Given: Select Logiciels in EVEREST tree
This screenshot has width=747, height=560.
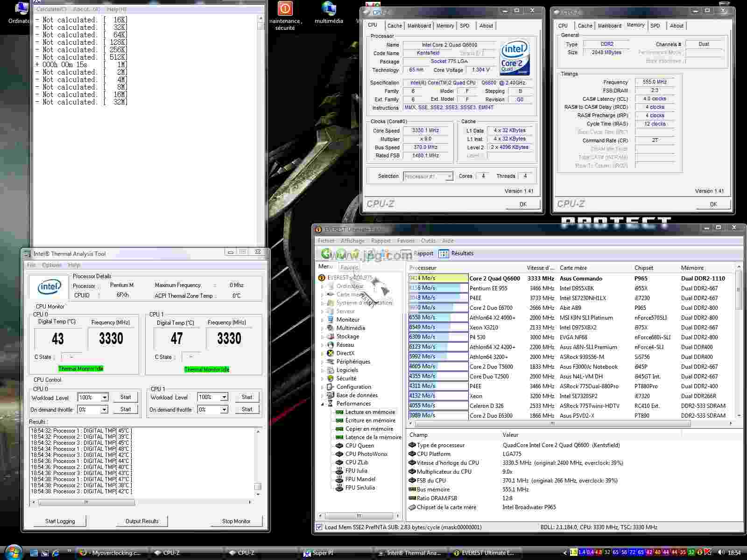Looking at the screenshot, I should click(347, 370).
